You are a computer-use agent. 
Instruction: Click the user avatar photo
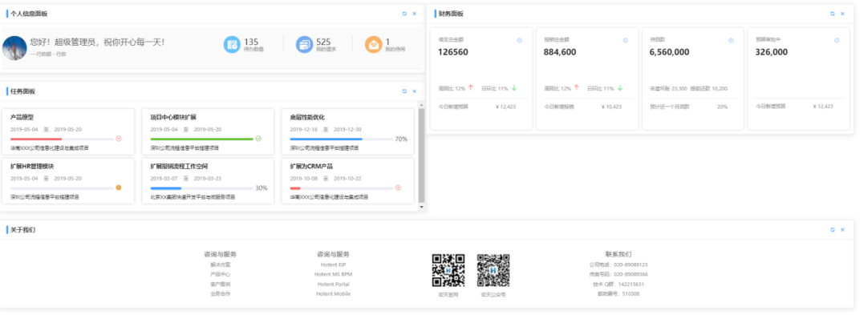click(x=14, y=48)
